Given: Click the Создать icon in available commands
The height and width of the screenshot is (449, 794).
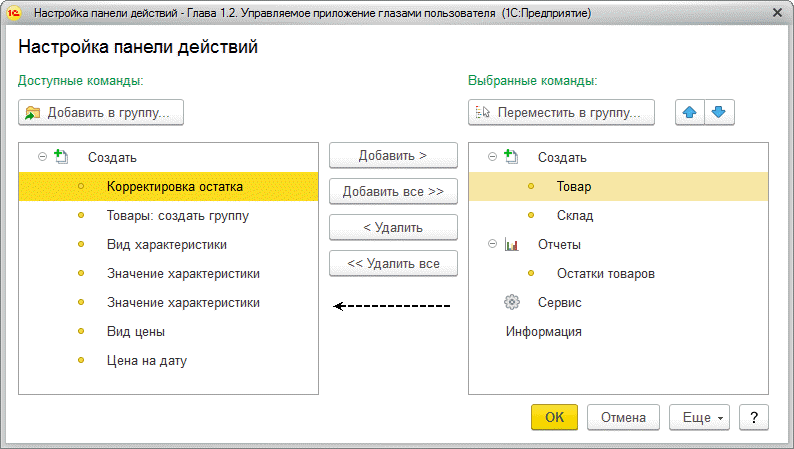Looking at the screenshot, I should click(x=61, y=157).
